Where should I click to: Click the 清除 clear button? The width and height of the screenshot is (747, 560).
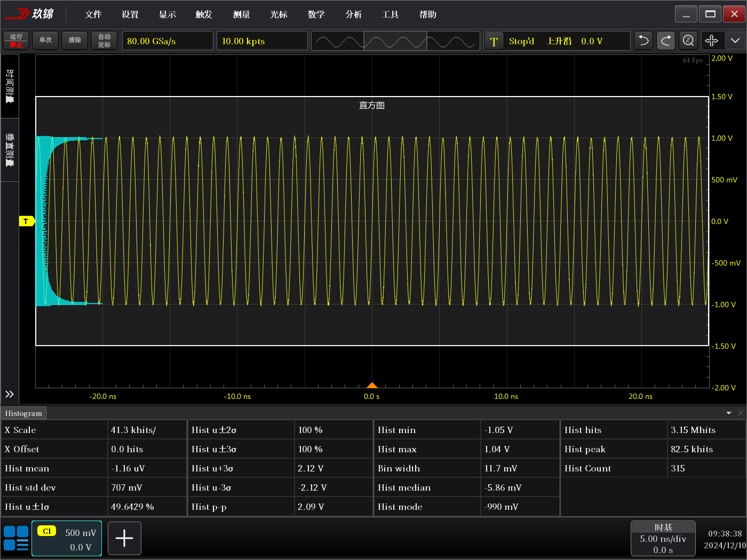click(75, 41)
